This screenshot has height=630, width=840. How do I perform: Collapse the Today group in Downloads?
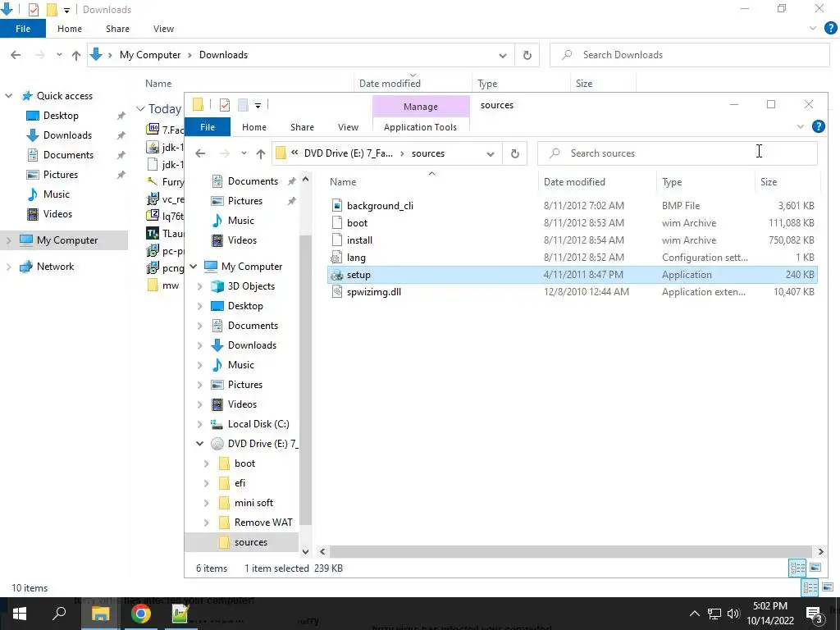click(x=140, y=109)
